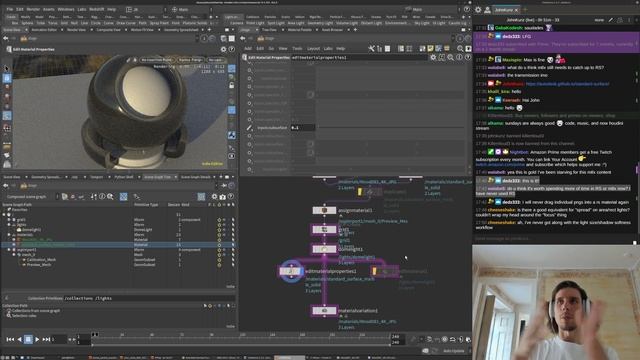
Task: Toggle the impulse subsurface pencil edit control
Action: tap(249, 128)
